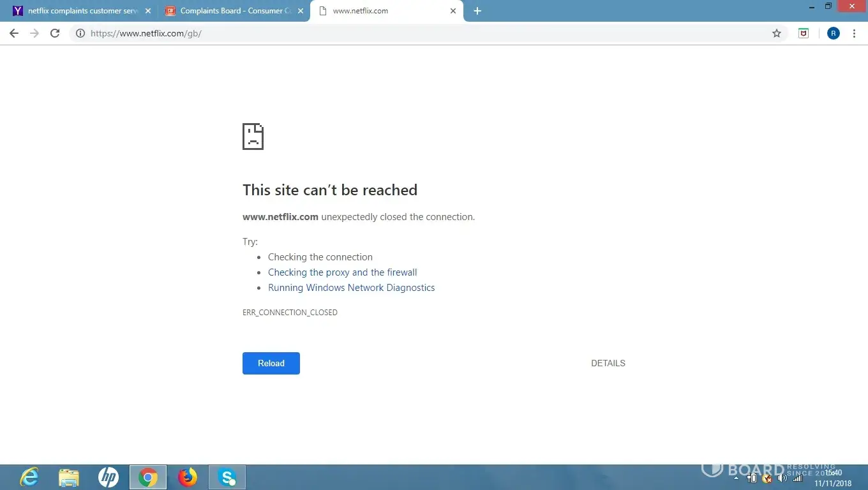This screenshot has width=868, height=490.
Task: Open a new tab with the plus button
Action: (x=477, y=11)
